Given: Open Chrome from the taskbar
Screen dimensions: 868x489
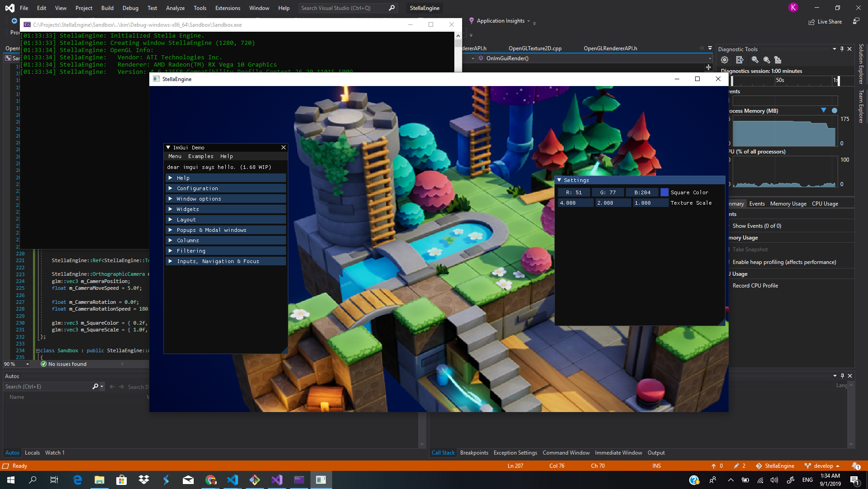Looking at the screenshot, I should pos(210,480).
